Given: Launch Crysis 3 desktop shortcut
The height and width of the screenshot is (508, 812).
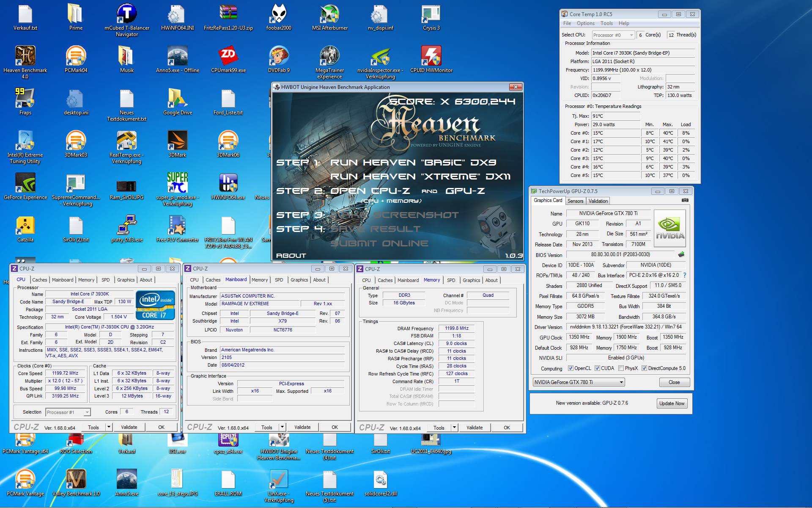Looking at the screenshot, I should point(431,17).
